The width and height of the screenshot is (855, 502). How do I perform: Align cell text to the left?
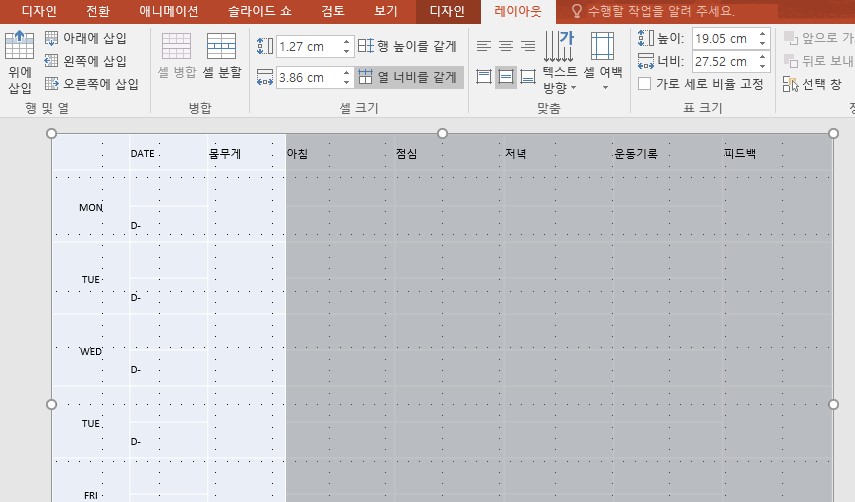pyautogui.click(x=484, y=46)
